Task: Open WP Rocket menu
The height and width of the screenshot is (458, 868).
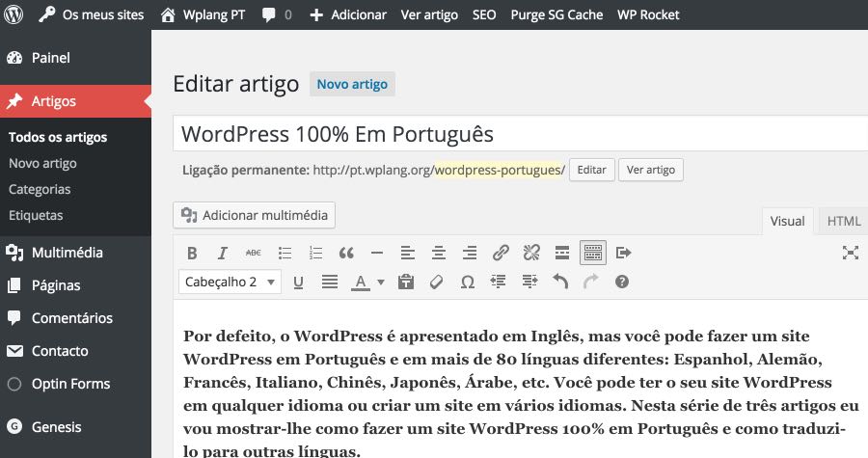Action: [x=648, y=14]
